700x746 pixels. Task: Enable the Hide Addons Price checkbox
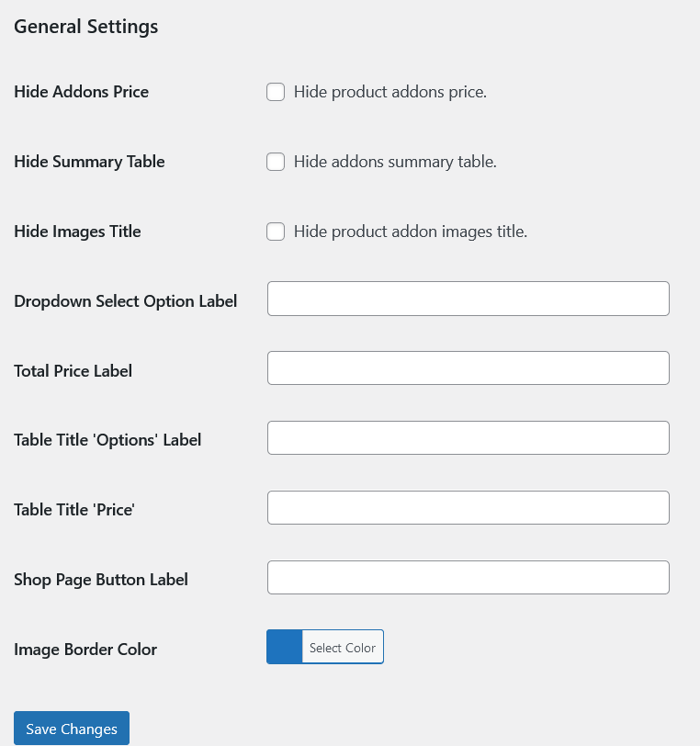coord(276,92)
